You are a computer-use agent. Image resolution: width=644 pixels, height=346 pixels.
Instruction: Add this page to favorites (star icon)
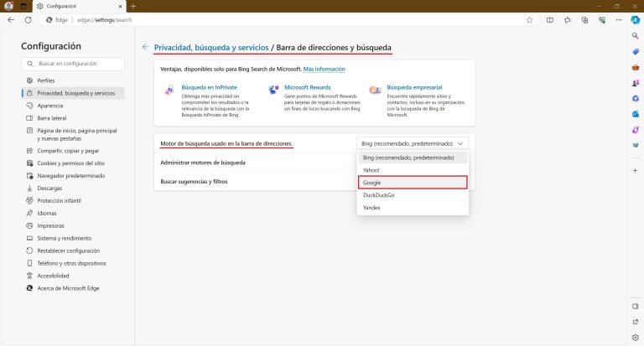pos(529,20)
